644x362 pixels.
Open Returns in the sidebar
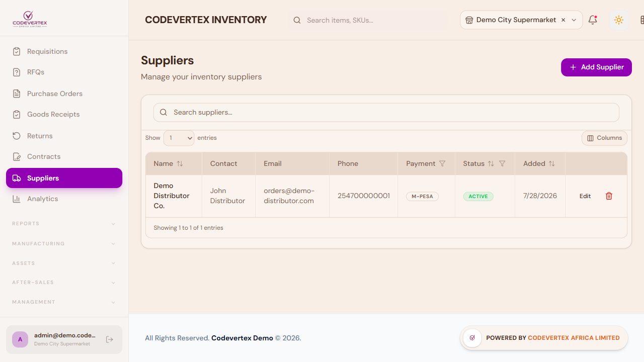[x=64, y=136]
